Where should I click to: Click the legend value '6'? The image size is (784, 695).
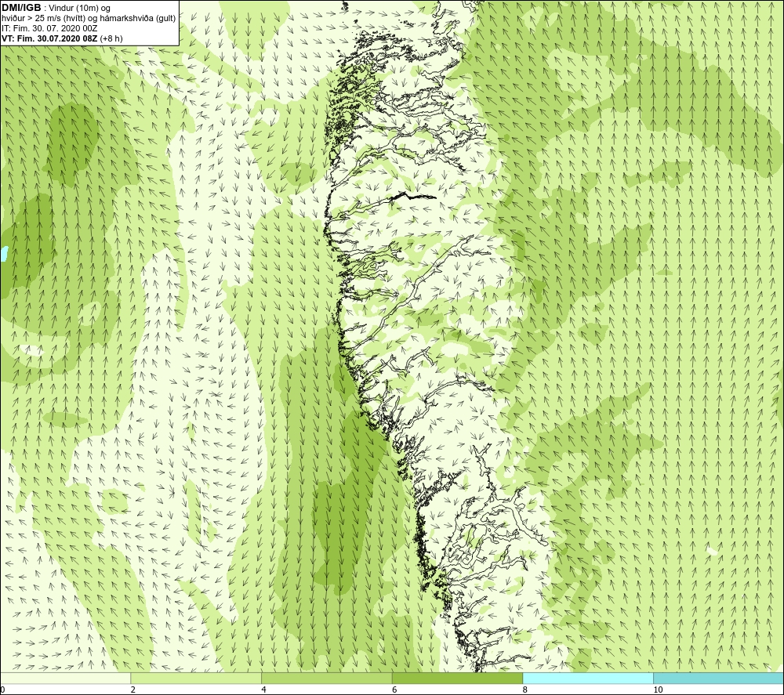394,690
